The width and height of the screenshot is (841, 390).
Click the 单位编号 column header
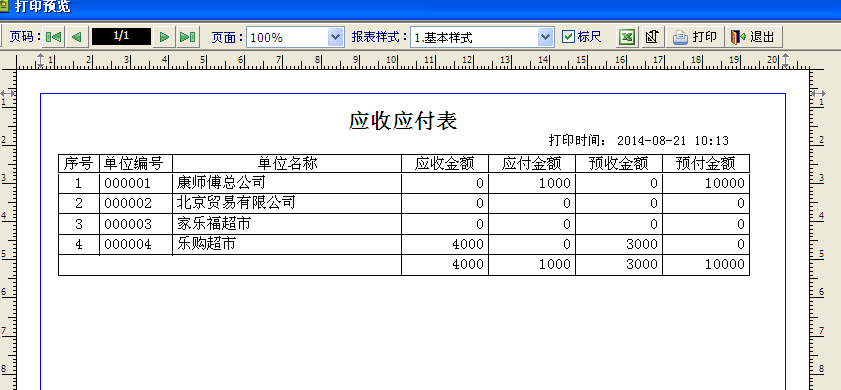[x=136, y=163]
